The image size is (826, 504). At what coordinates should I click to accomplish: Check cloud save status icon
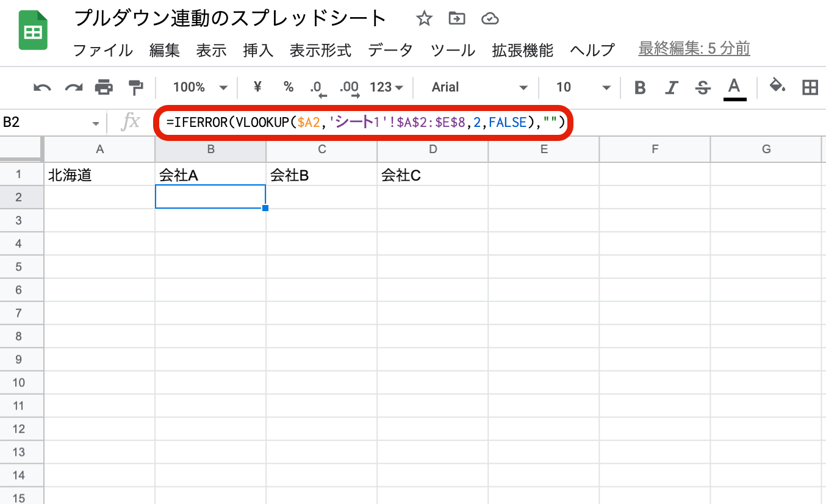point(490,19)
